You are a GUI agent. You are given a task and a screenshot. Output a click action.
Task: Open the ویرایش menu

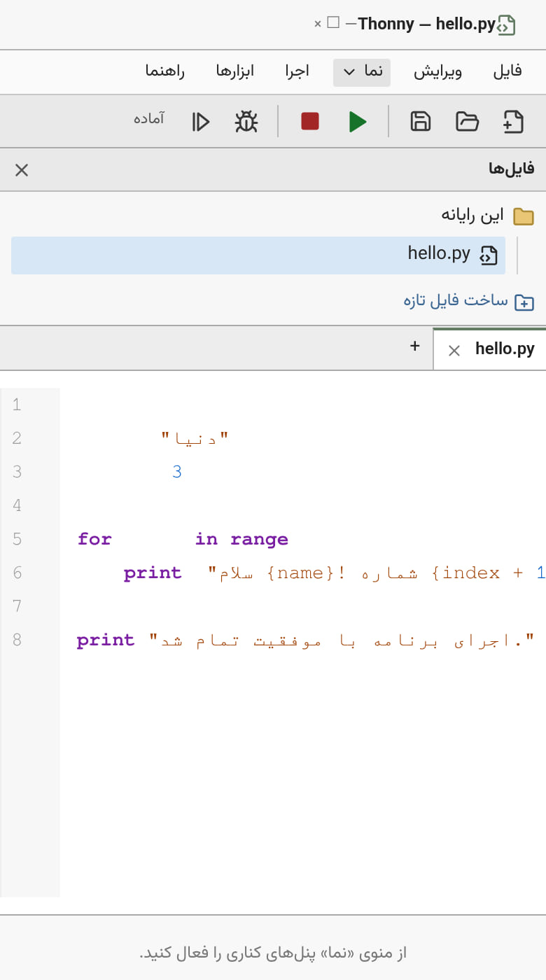pos(437,71)
